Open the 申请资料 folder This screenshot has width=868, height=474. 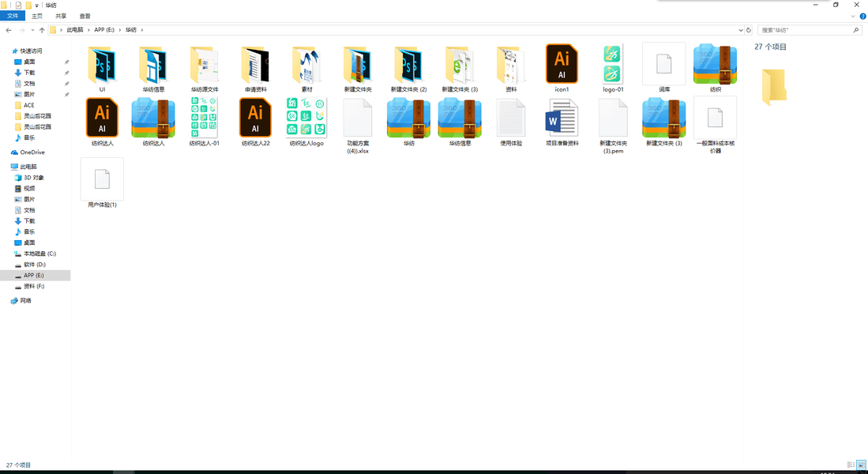[255, 65]
